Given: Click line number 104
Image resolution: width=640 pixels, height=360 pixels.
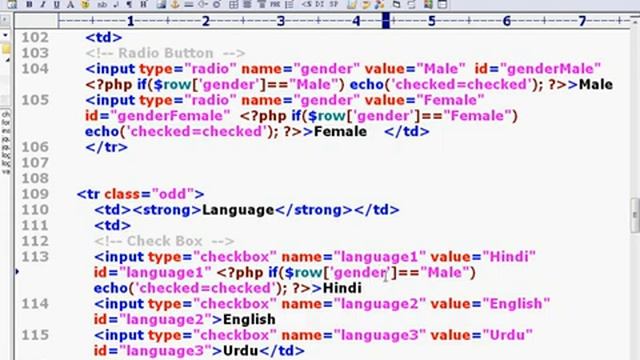Looking at the screenshot, I should click(x=35, y=69).
